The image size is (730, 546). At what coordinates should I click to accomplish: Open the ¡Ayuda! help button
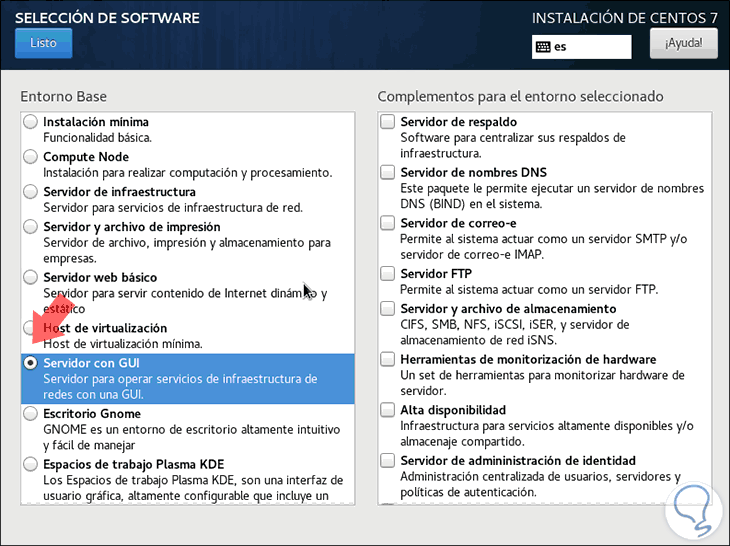683,43
